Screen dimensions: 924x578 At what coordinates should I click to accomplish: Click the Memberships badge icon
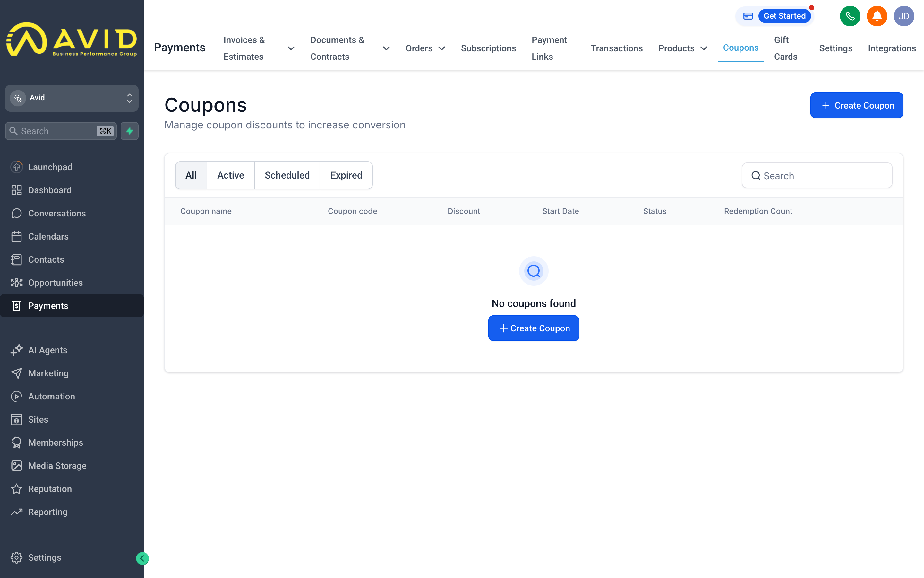(x=16, y=443)
